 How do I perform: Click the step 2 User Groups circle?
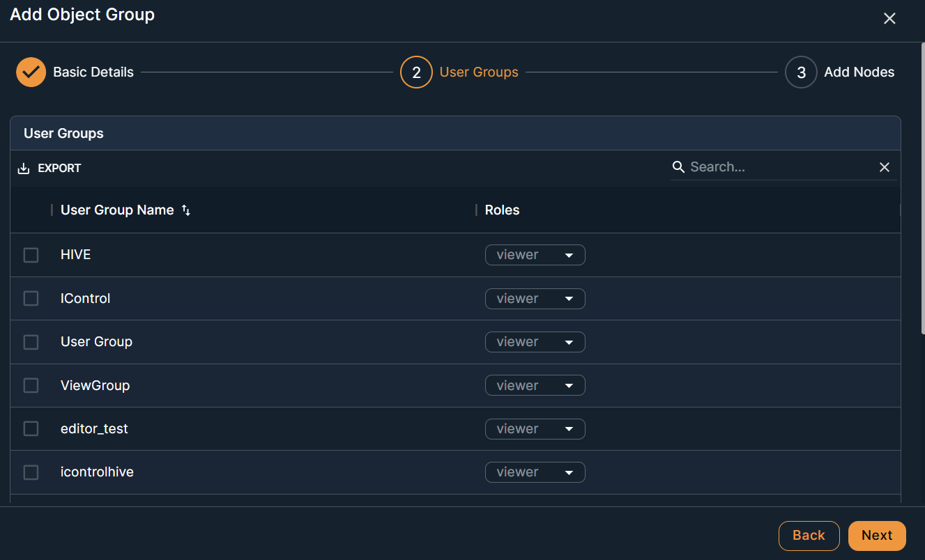click(416, 72)
